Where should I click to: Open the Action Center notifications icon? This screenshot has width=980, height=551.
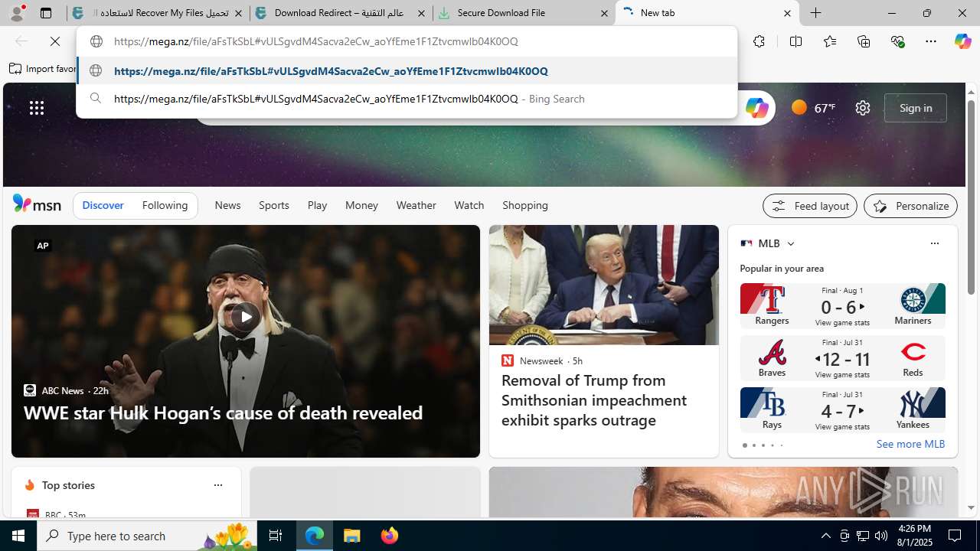coord(955,536)
